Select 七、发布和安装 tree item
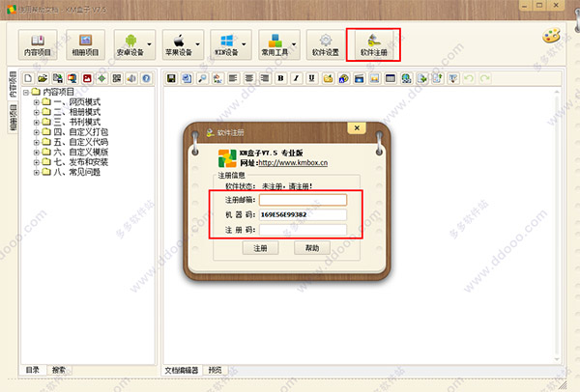Screen dimensions: 580x392 (x=81, y=162)
